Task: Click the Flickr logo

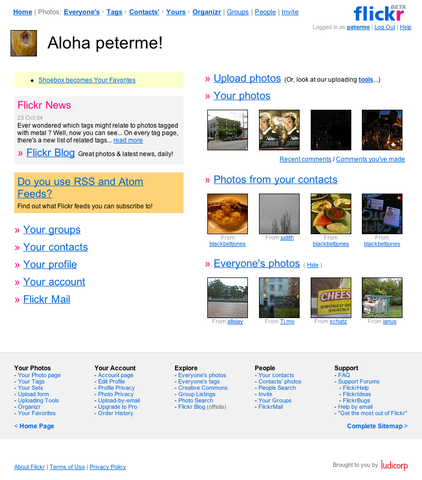Action: point(380,13)
